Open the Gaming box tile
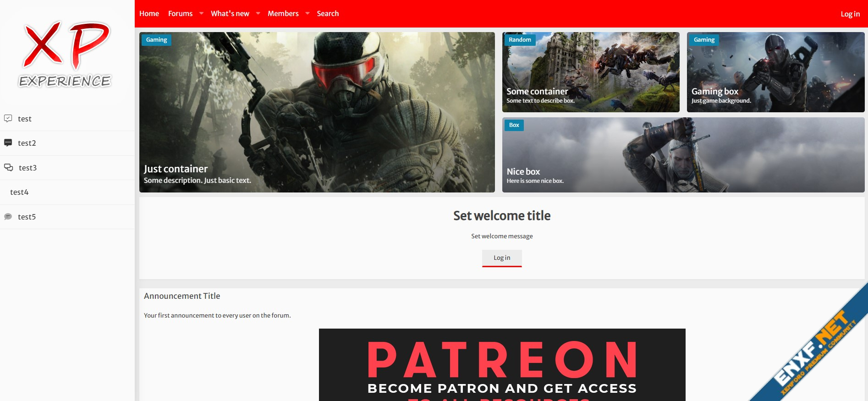 775,72
